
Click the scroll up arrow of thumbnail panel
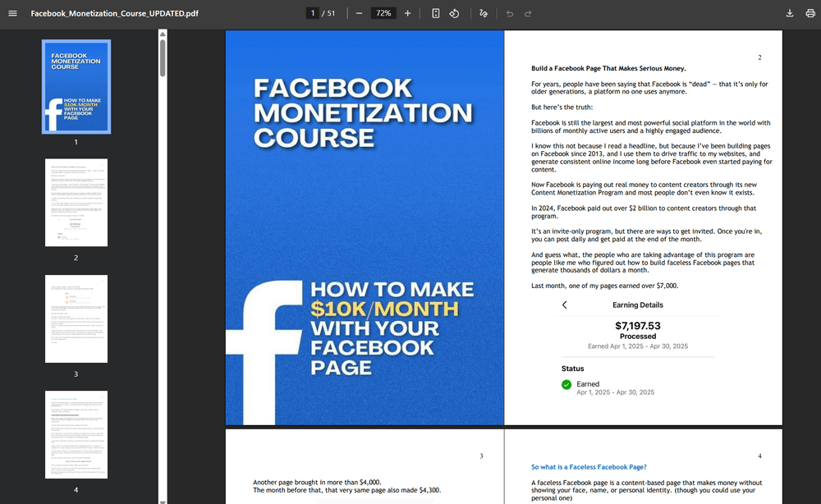[x=163, y=34]
